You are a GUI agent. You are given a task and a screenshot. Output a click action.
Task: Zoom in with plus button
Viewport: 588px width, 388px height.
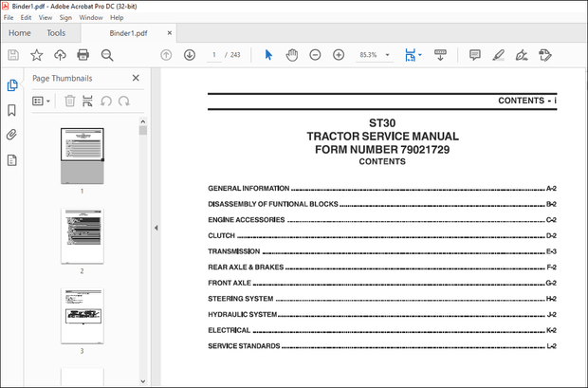[339, 55]
